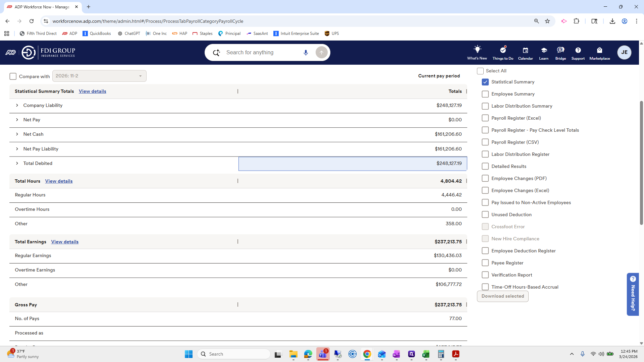Open the Marketplace shopping bag icon
Screen dimensions: 644x362
tap(599, 50)
